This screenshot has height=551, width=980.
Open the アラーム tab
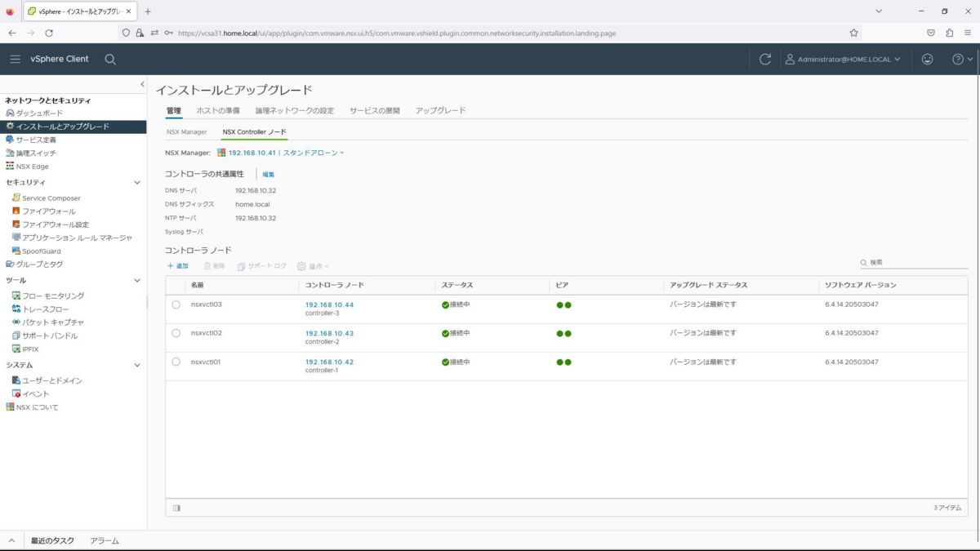pos(105,540)
